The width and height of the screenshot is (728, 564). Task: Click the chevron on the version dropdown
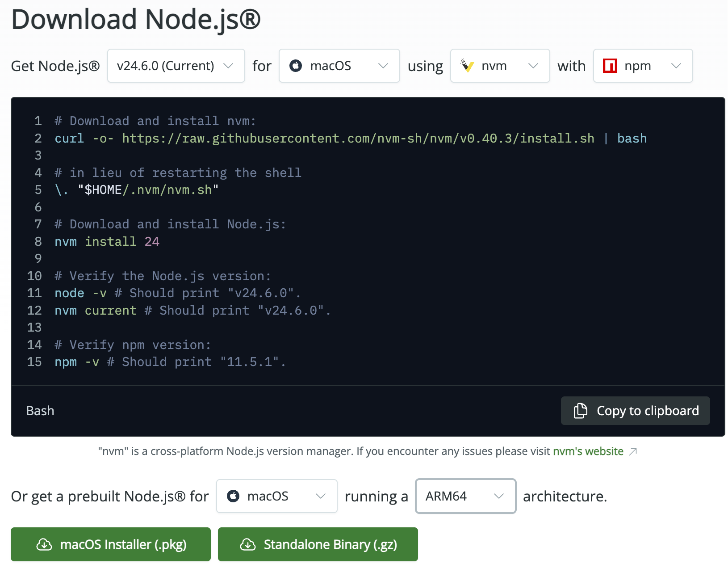(x=228, y=66)
